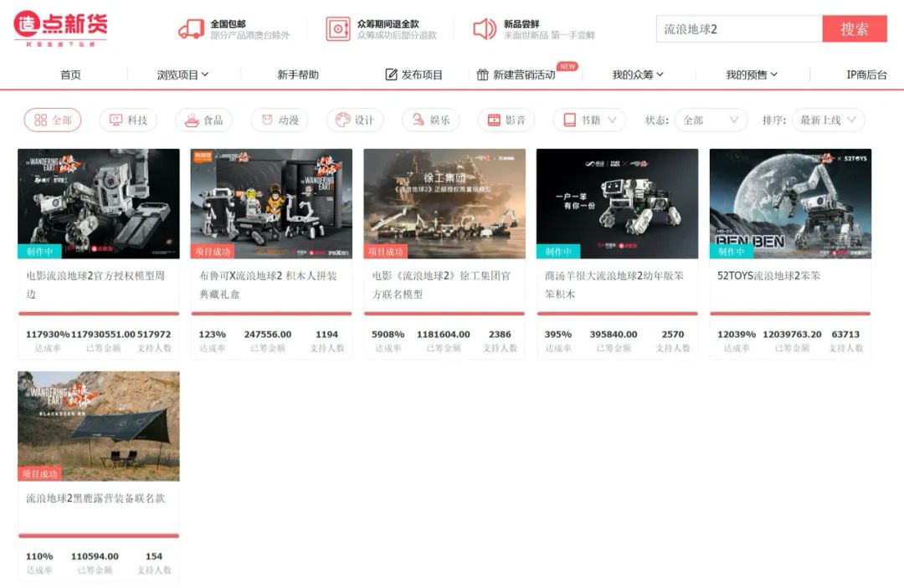904x588 pixels.
Task: Click title 52TOYS流浪地球2笨笨
Action: pyautogui.click(x=769, y=276)
